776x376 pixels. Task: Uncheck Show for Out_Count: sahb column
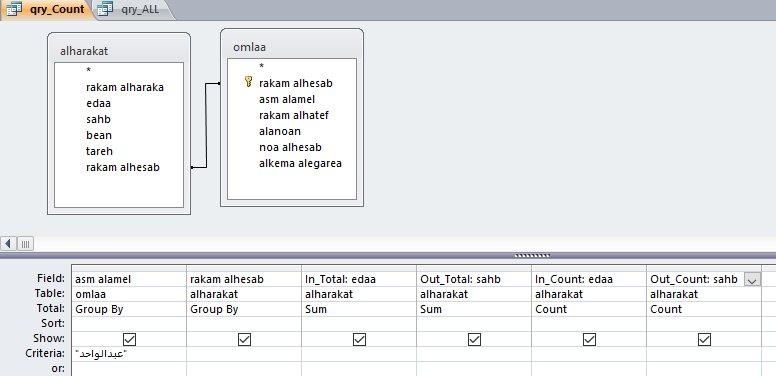(x=704, y=339)
